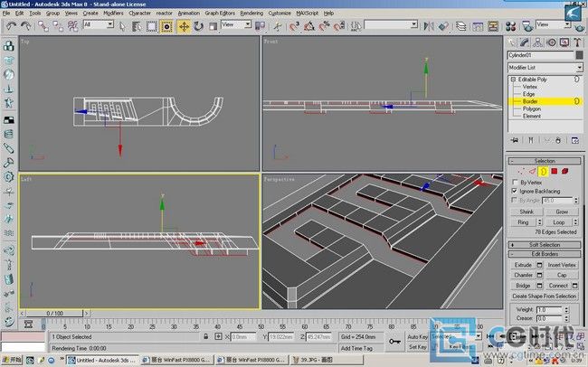Open Curve Editor icon in toolbar
The width and height of the screenshot is (588, 367).
[478, 26]
